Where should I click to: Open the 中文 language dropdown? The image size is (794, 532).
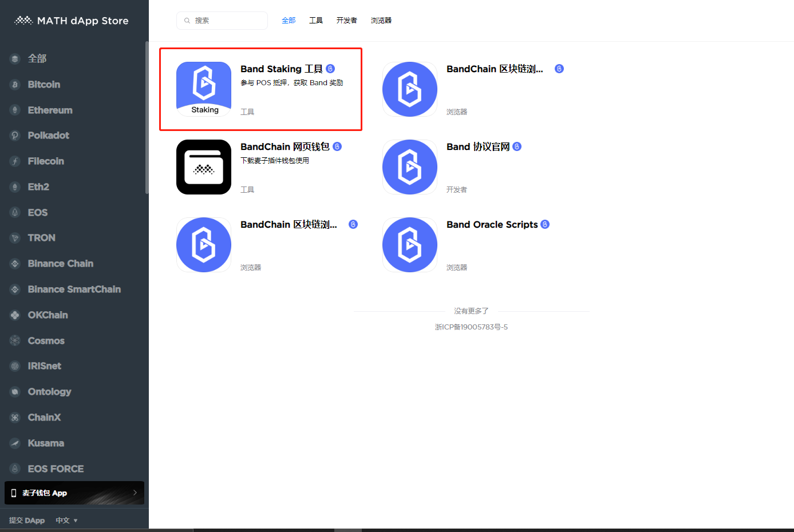click(x=66, y=521)
